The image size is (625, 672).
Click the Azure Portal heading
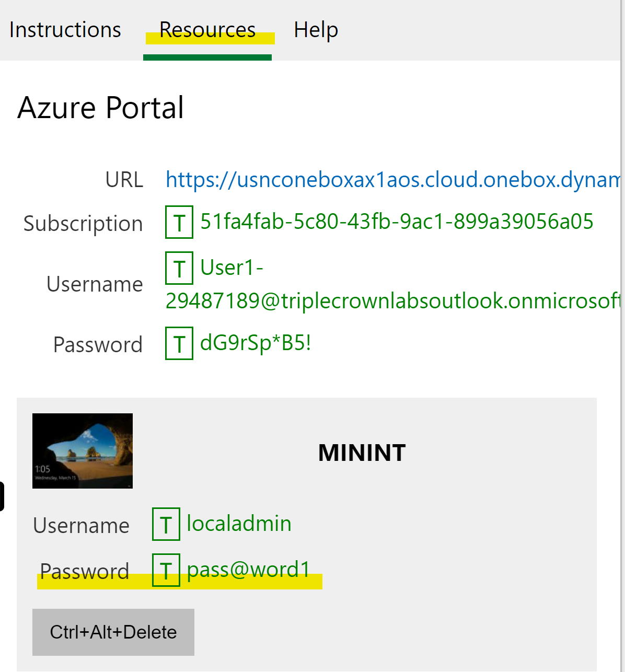100,108
